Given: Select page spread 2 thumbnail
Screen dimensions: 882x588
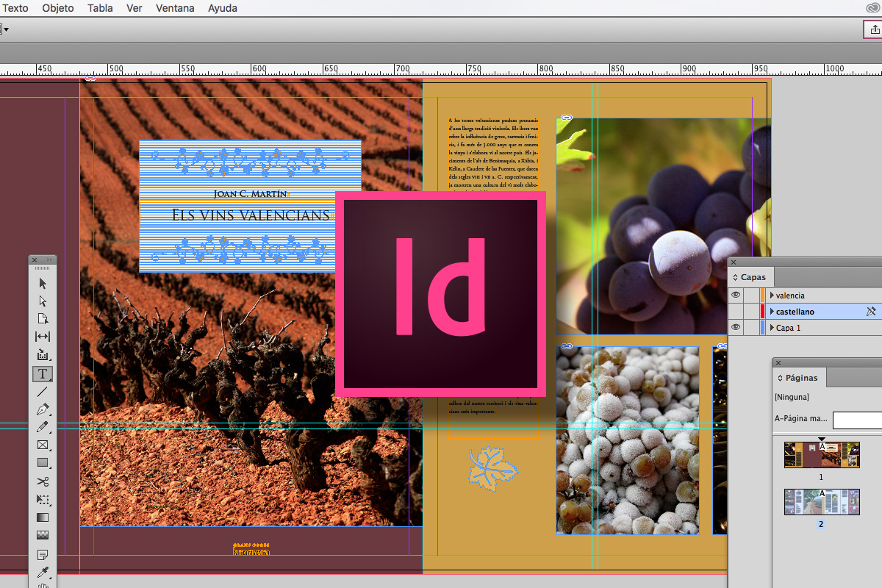Looking at the screenshot, I should [x=822, y=502].
